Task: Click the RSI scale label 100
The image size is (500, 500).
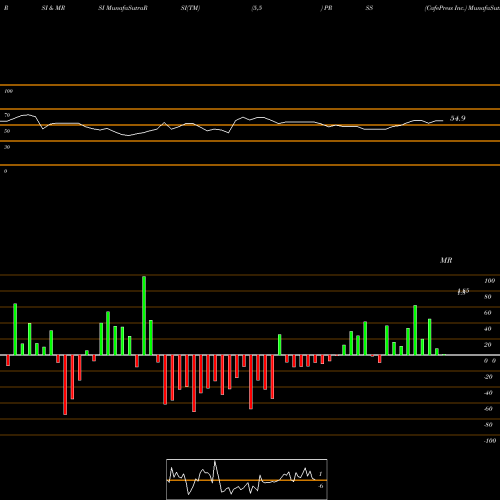Action: click(x=8, y=91)
